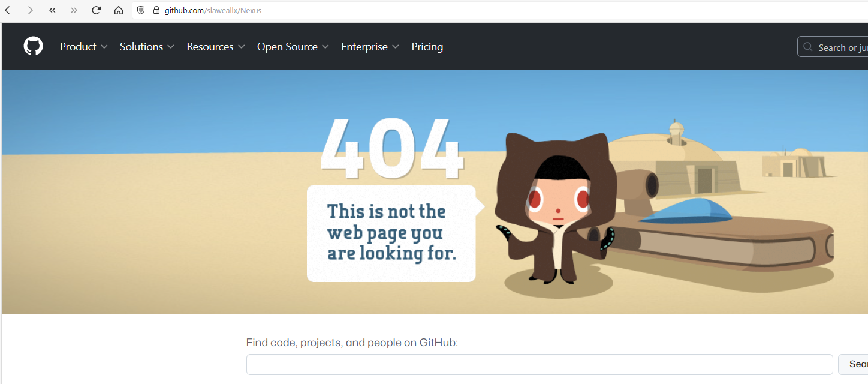Click the large 404 heading

[x=393, y=148]
